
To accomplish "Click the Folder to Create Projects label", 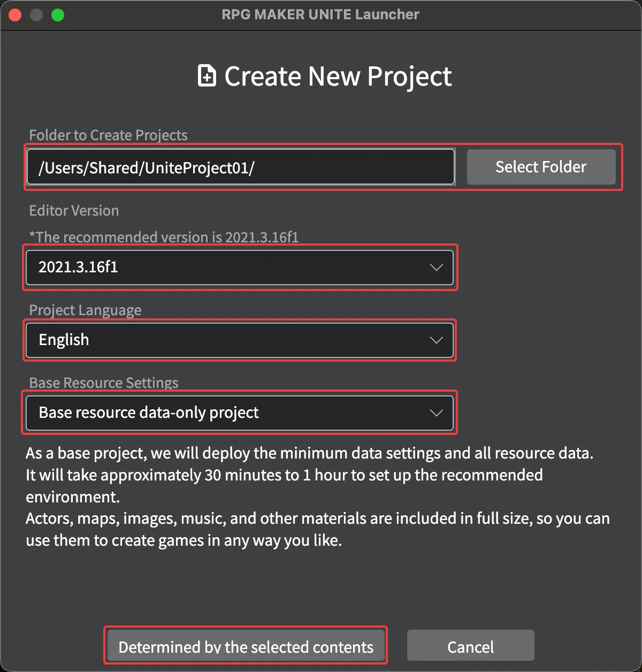I will (108, 135).
